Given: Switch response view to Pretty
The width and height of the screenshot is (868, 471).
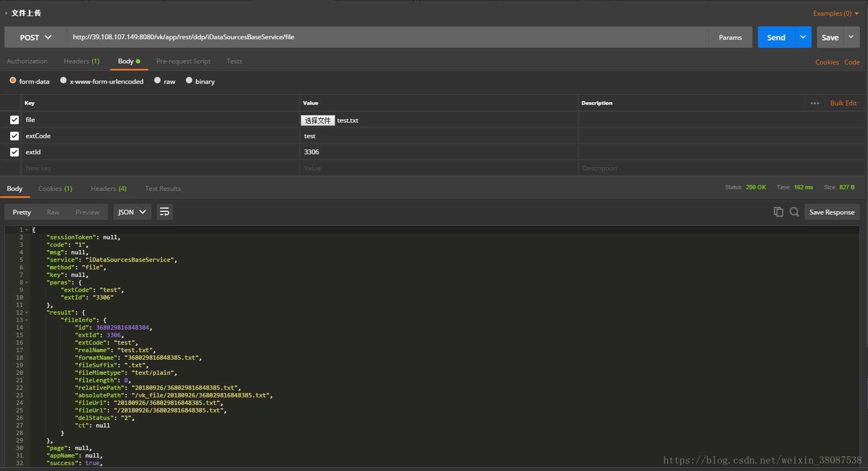Looking at the screenshot, I should click(x=22, y=212).
